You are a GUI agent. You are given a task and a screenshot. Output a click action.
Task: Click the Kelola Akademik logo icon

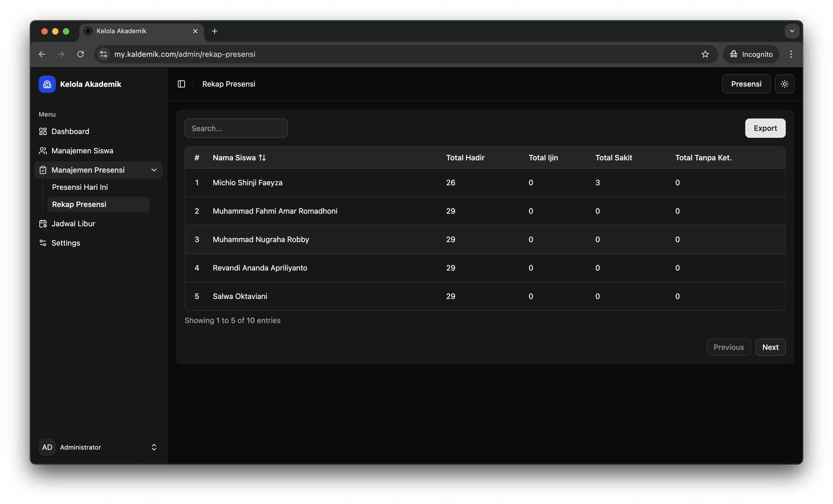(47, 84)
